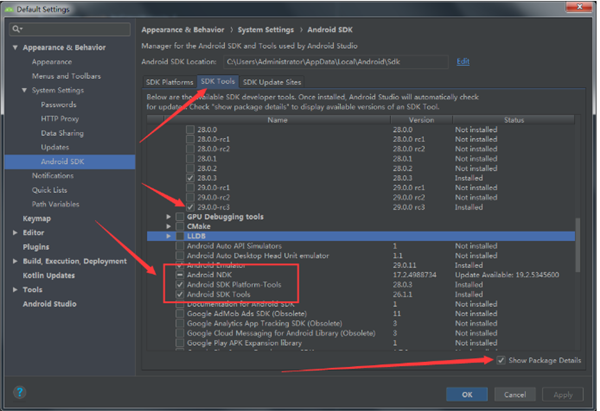Click the Android Studio window title icon
The height and width of the screenshot is (411, 600).
pyautogui.click(x=9, y=7)
